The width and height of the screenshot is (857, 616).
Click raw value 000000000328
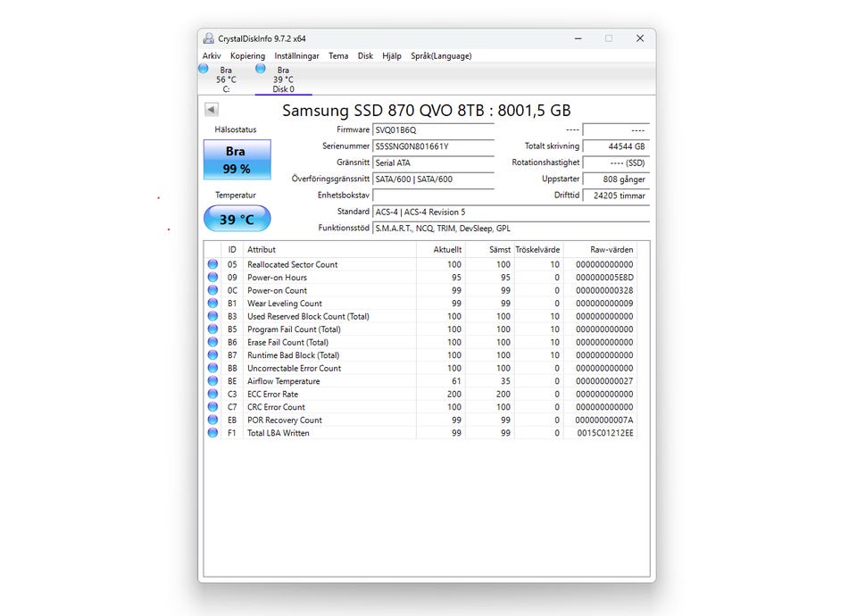point(604,291)
